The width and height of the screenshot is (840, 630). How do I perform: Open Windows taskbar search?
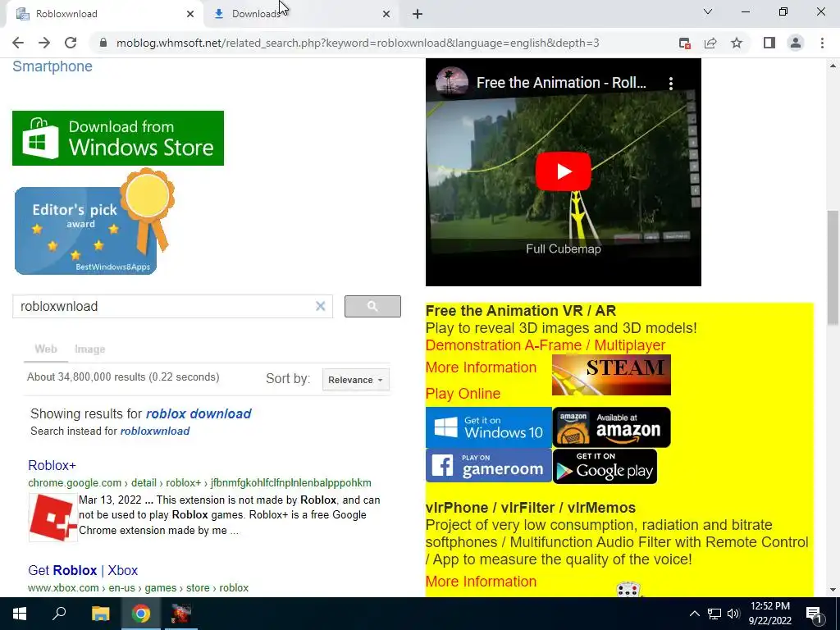pyautogui.click(x=59, y=614)
